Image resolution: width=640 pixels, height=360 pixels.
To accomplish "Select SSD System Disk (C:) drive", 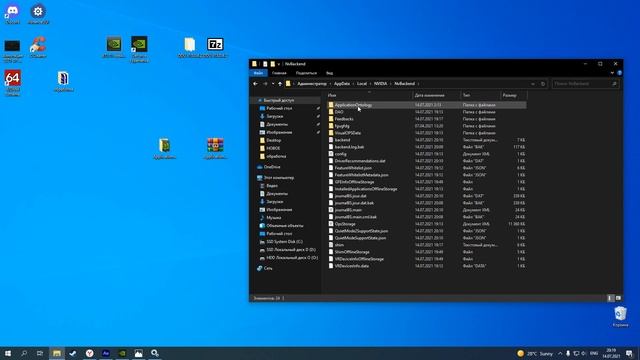I will click(x=284, y=242).
